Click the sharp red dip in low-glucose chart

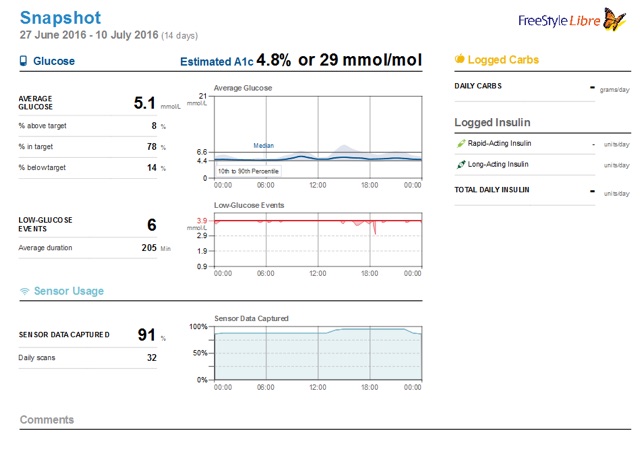(x=375, y=228)
